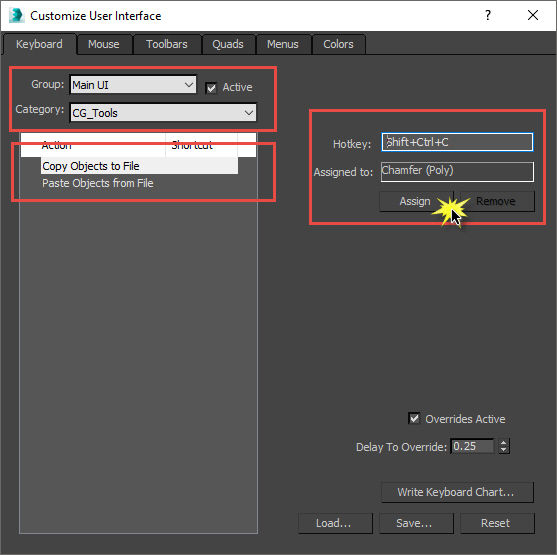Click the Delay To Override value field
The height and width of the screenshot is (555, 557).
pos(472,446)
